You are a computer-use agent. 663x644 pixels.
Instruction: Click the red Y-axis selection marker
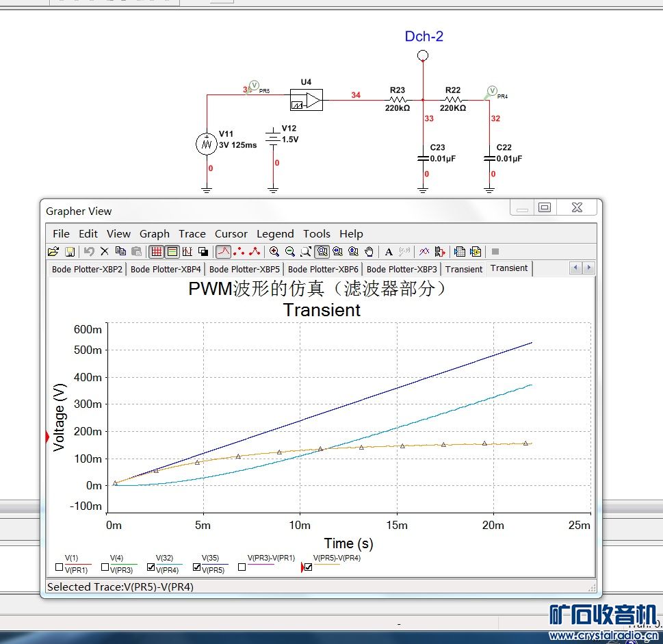pyautogui.click(x=47, y=437)
